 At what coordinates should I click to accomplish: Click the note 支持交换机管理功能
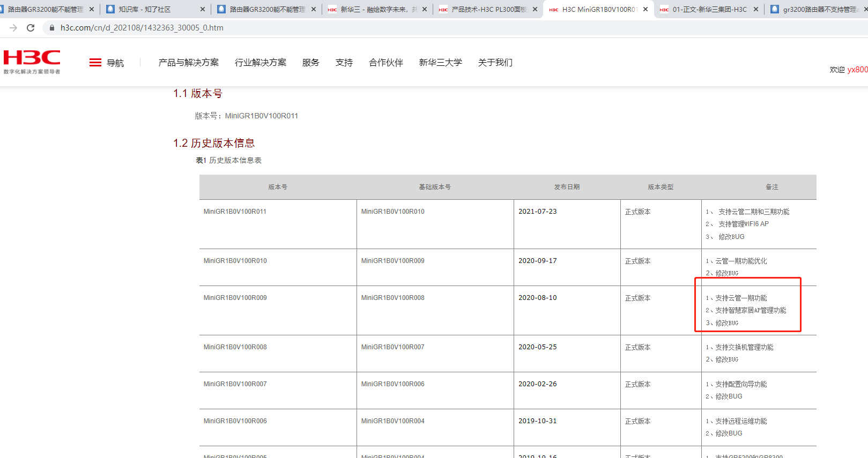pyautogui.click(x=744, y=348)
